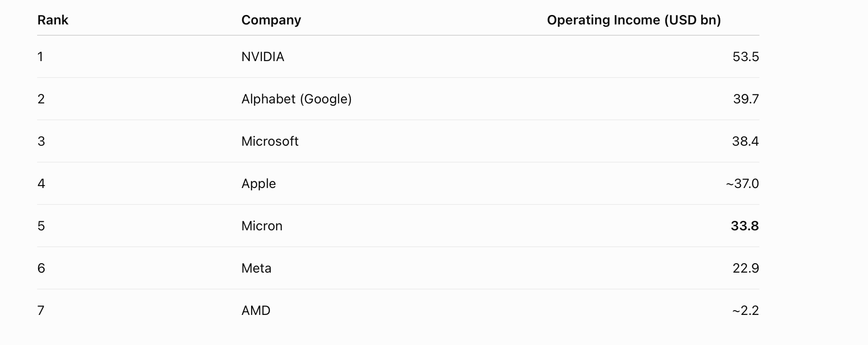868x345 pixels.
Task: Click the Meta company name
Action: pyautogui.click(x=256, y=268)
